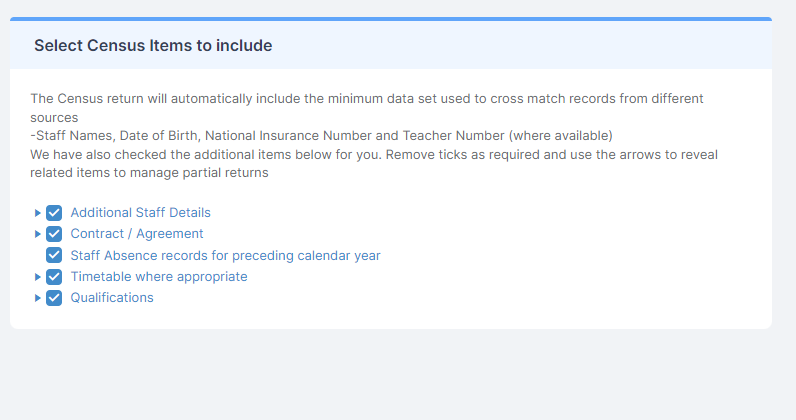
Task: Click the blue accent bar above the heading
Action: click(x=391, y=19)
